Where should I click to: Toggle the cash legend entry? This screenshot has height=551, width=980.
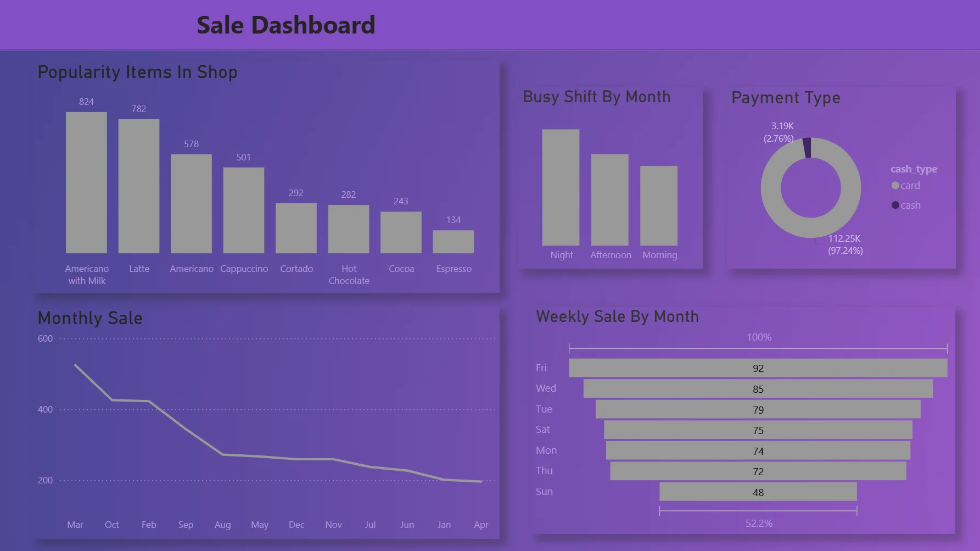pyautogui.click(x=906, y=205)
